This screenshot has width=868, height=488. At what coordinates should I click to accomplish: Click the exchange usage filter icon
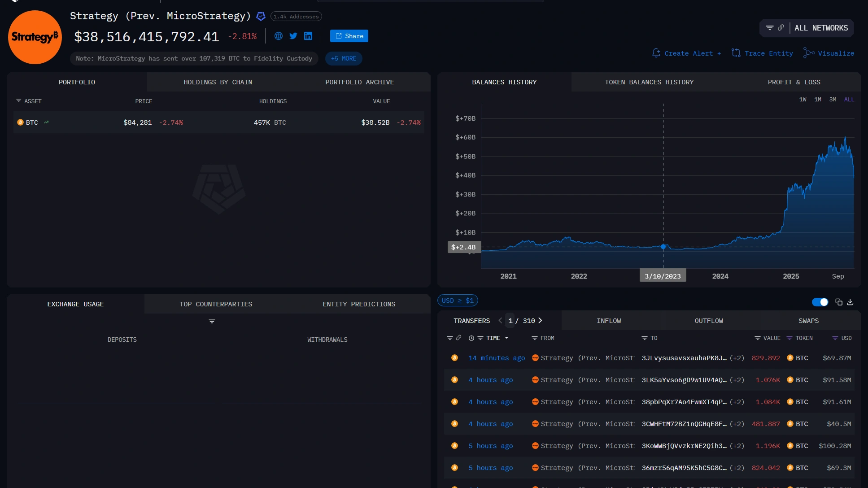[212, 321]
